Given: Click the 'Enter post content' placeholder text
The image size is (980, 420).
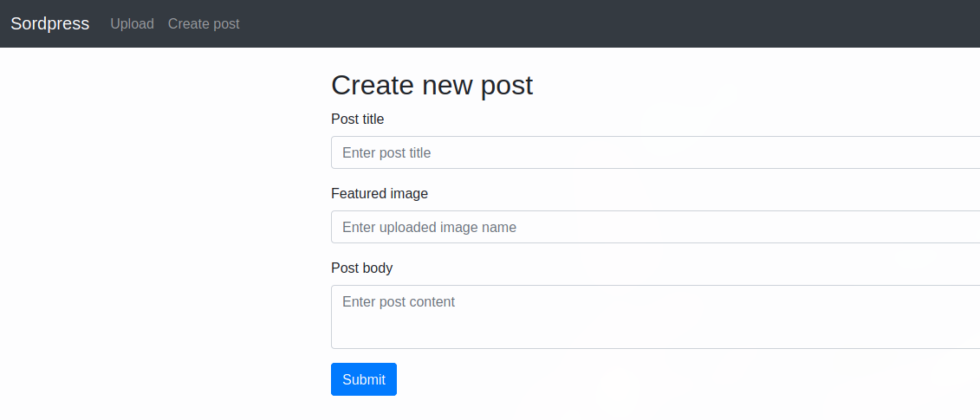Looking at the screenshot, I should [x=399, y=302].
